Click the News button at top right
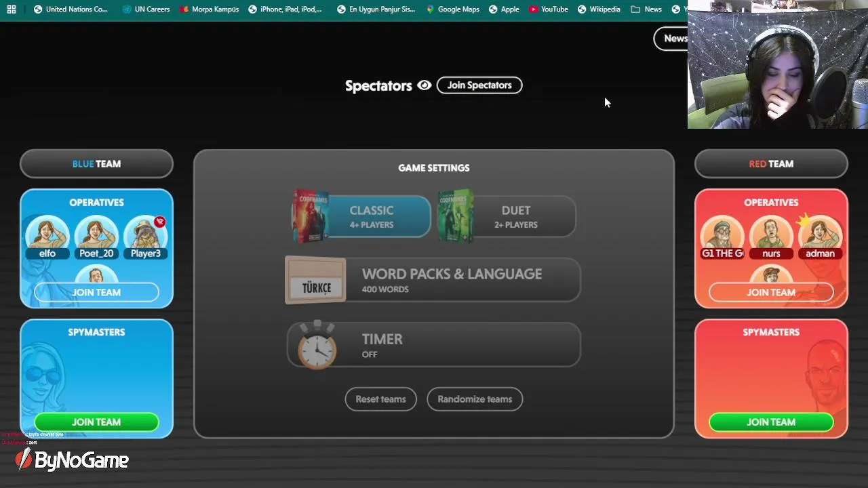 point(671,39)
